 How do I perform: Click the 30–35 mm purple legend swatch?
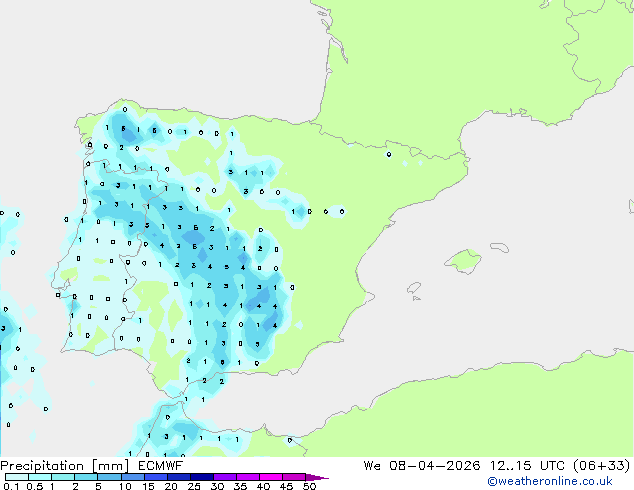pyautogui.click(x=224, y=477)
